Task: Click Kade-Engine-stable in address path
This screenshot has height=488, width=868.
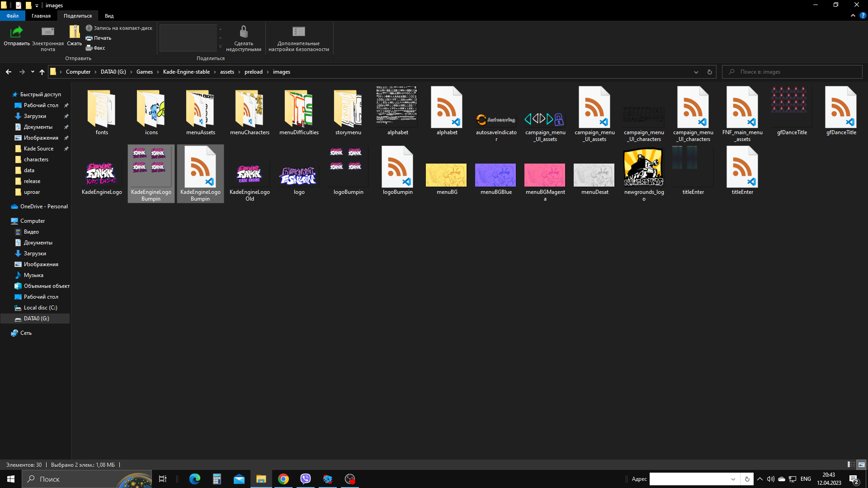Action: click(186, 72)
